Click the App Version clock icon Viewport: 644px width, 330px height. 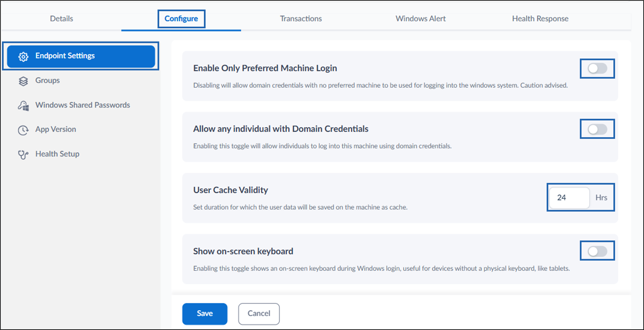click(23, 130)
